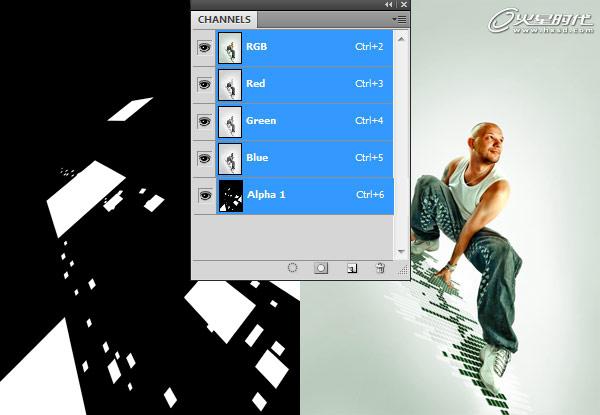Screen dimensions: 600x415
Task: Open the Channels panel options menu
Action: [399, 19]
